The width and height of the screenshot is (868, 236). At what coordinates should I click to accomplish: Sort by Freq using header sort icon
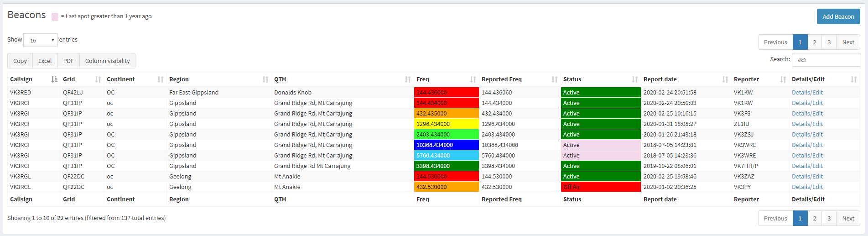(473, 79)
